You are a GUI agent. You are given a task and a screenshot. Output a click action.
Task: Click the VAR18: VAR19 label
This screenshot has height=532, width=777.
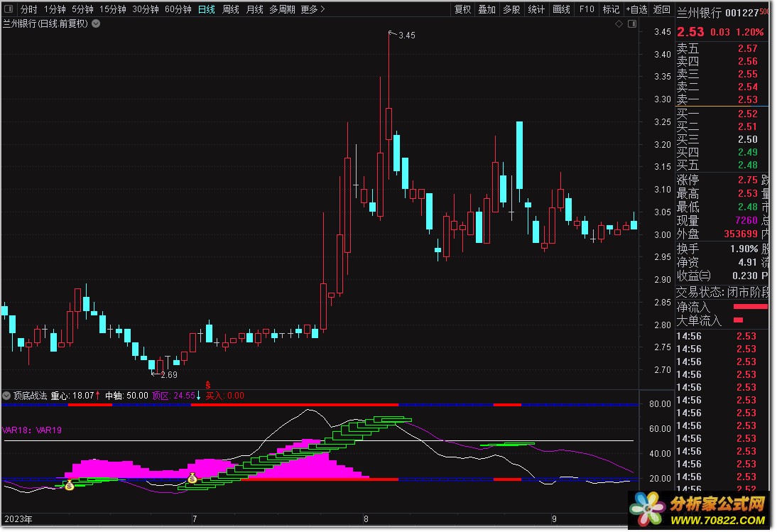32,430
